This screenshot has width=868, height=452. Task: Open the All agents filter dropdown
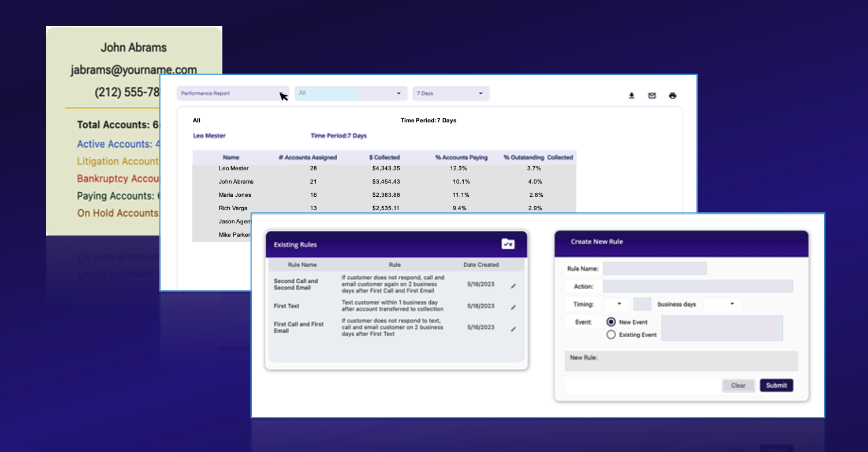click(351, 94)
